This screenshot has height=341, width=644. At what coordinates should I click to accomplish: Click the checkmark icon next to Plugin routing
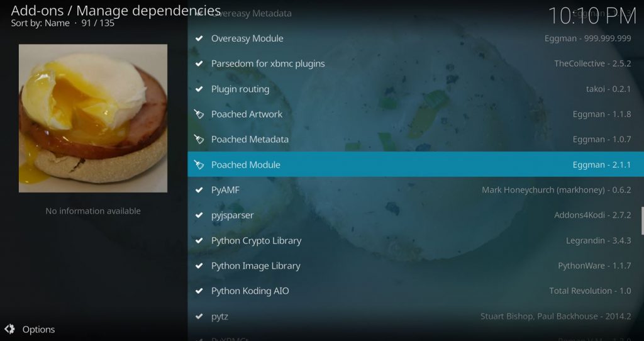tap(199, 89)
